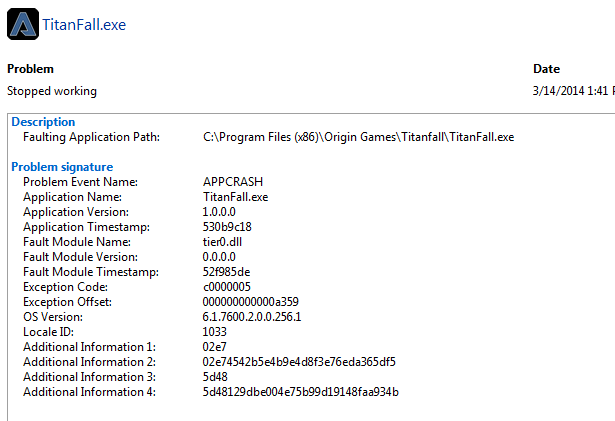615x421 pixels.
Task: Select the 1.0.0.0 version value
Action: 219,212
